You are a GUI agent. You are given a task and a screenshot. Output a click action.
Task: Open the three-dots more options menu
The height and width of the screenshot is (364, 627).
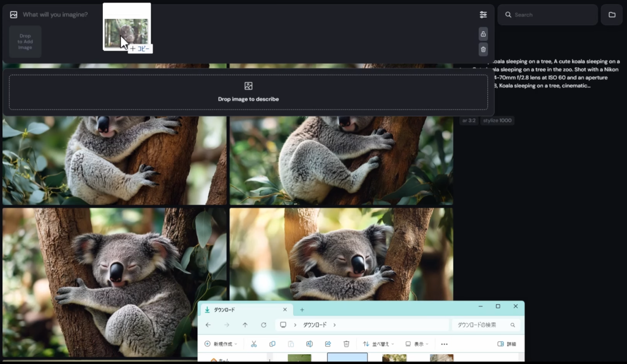click(x=445, y=344)
